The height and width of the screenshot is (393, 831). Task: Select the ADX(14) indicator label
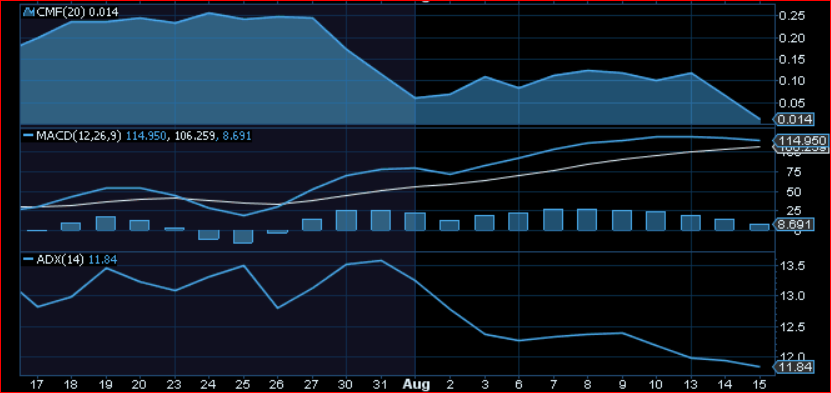pyautogui.click(x=60, y=260)
